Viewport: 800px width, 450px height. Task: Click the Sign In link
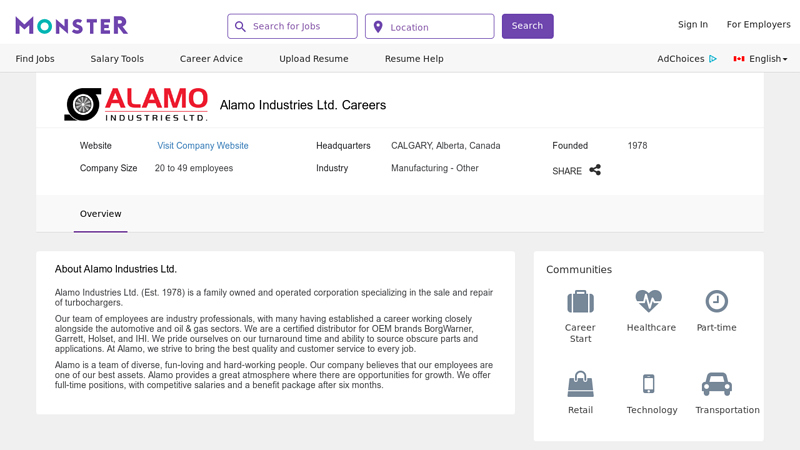692,24
